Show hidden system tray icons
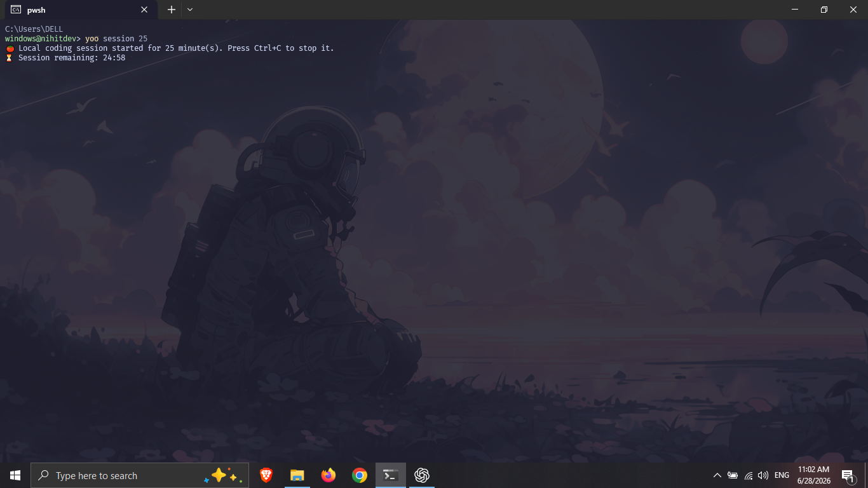 pos(717,475)
